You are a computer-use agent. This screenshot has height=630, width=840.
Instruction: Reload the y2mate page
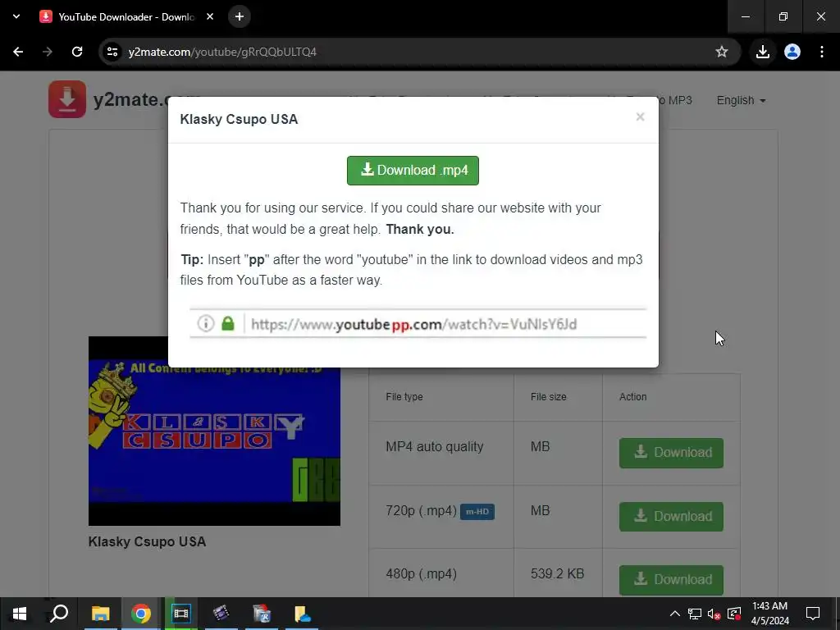pyautogui.click(x=77, y=52)
